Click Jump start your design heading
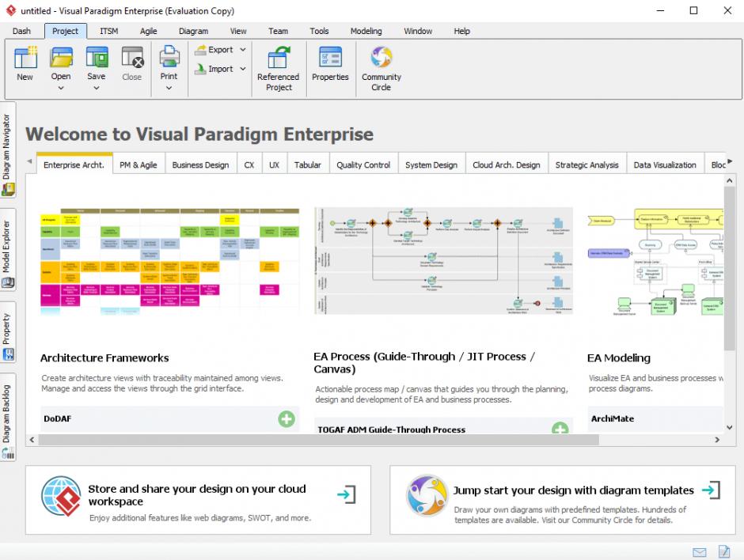The height and width of the screenshot is (560, 744). 573,490
